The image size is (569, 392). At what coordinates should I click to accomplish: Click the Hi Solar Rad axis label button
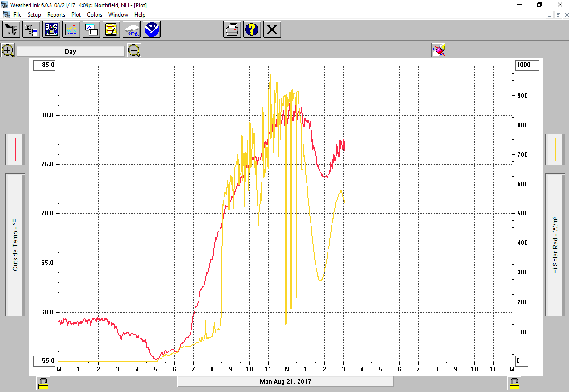pyautogui.click(x=555, y=245)
